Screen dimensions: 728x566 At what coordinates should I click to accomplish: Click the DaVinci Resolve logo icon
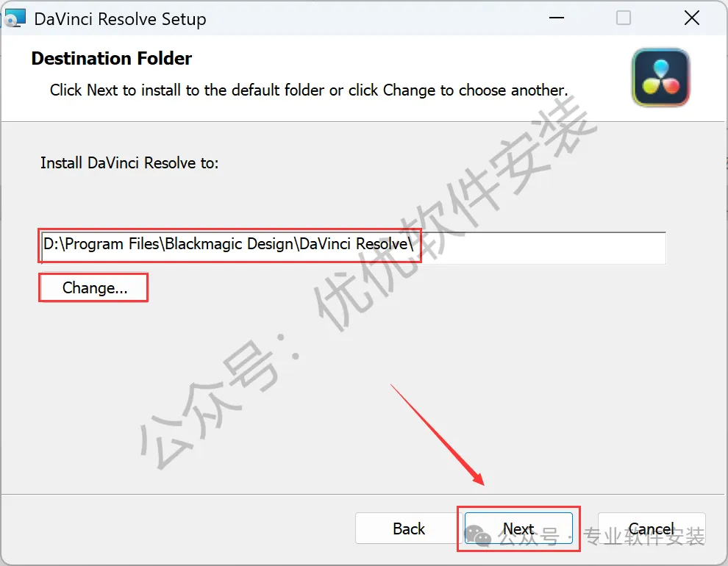tap(660, 77)
